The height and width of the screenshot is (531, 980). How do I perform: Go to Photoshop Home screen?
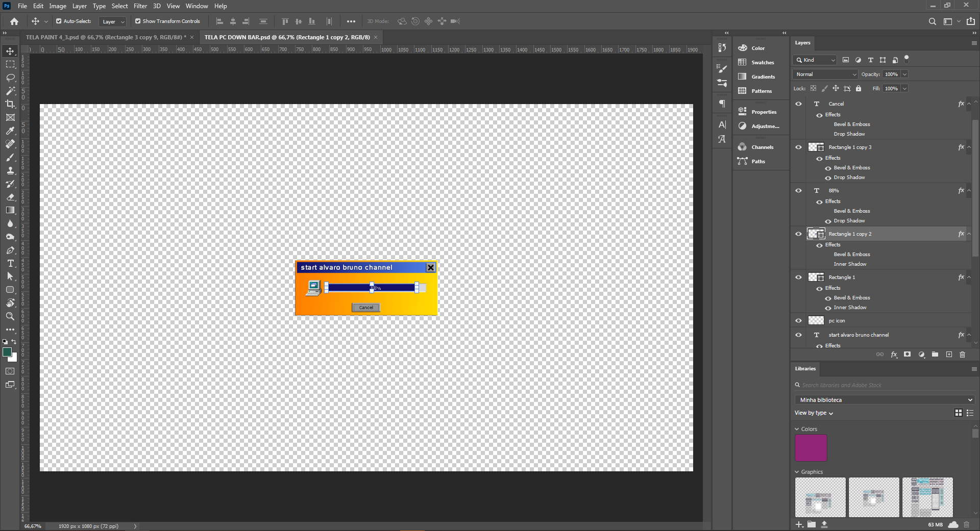coord(14,21)
